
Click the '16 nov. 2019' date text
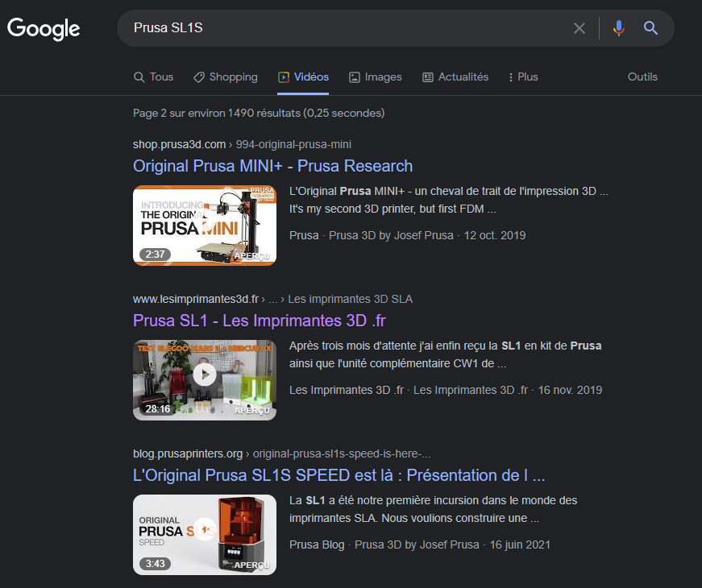570,390
